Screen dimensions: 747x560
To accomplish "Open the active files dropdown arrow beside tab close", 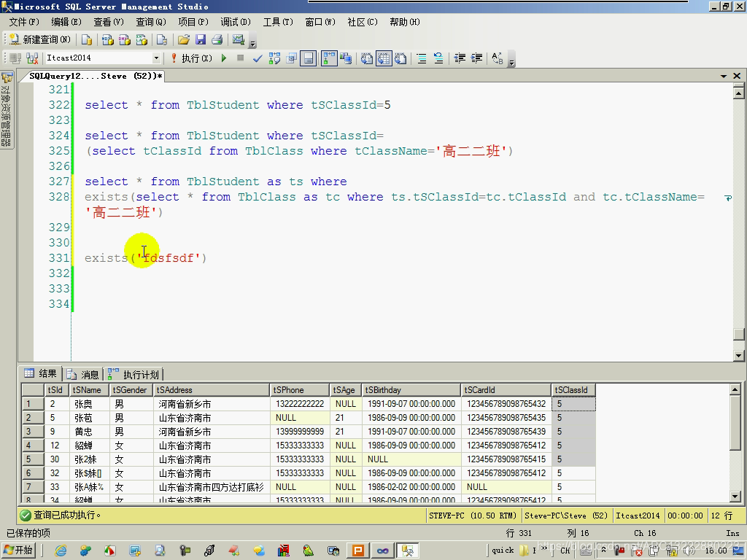I will click(x=724, y=76).
